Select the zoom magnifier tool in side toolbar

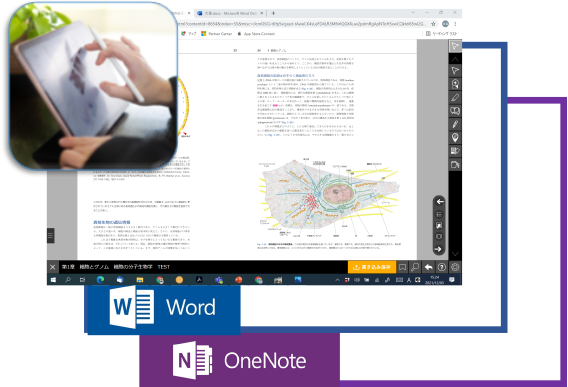tap(455, 84)
